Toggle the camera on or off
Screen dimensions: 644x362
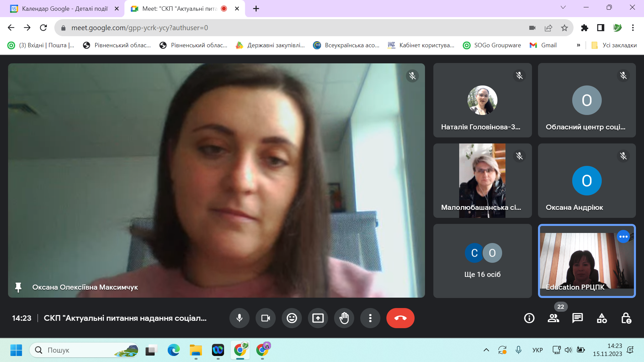click(265, 318)
